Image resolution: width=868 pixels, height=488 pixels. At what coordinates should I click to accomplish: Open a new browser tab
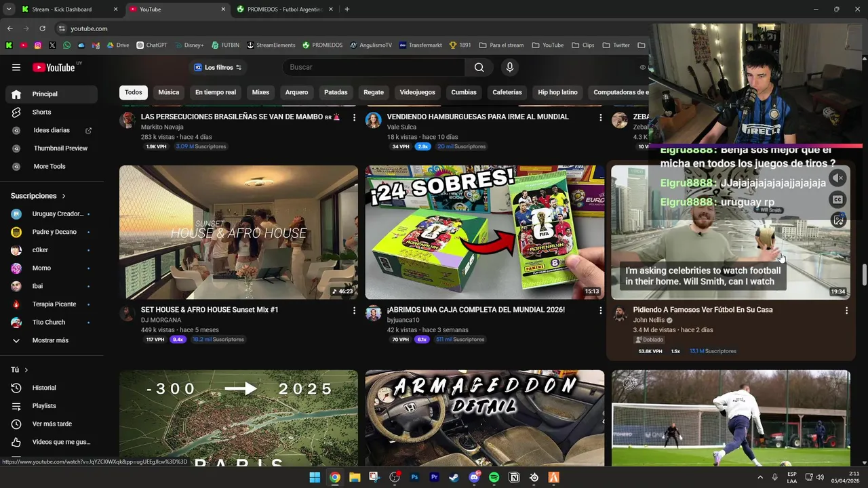coord(347,9)
